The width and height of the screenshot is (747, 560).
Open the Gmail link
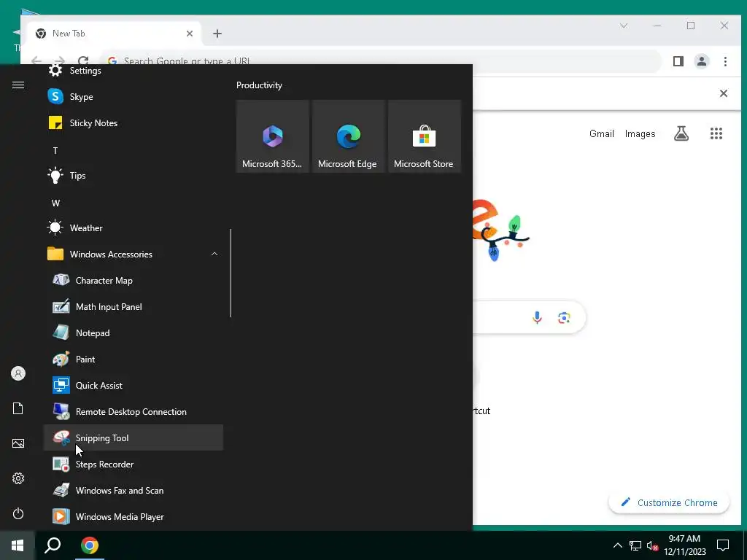pyautogui.click(x=602, y=134)
